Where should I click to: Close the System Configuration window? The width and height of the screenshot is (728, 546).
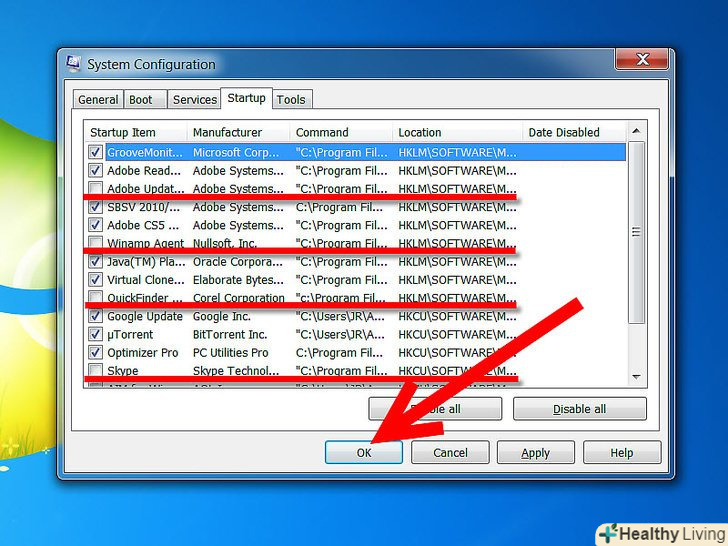[642, 59]
